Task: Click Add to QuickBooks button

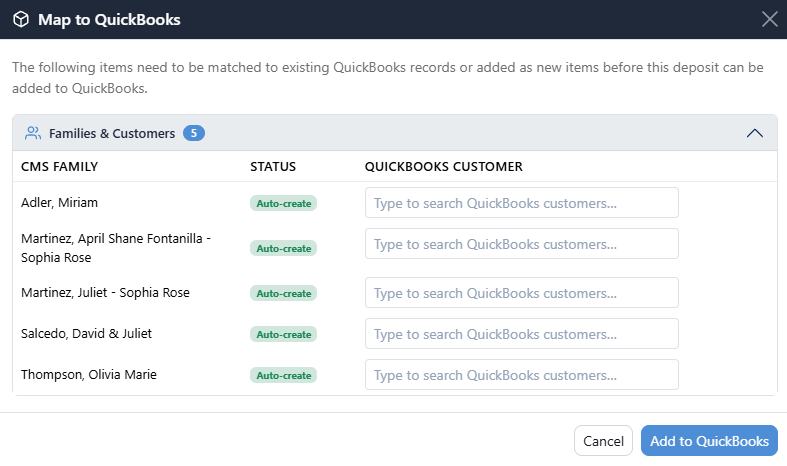Action: (x=709, y=441)
